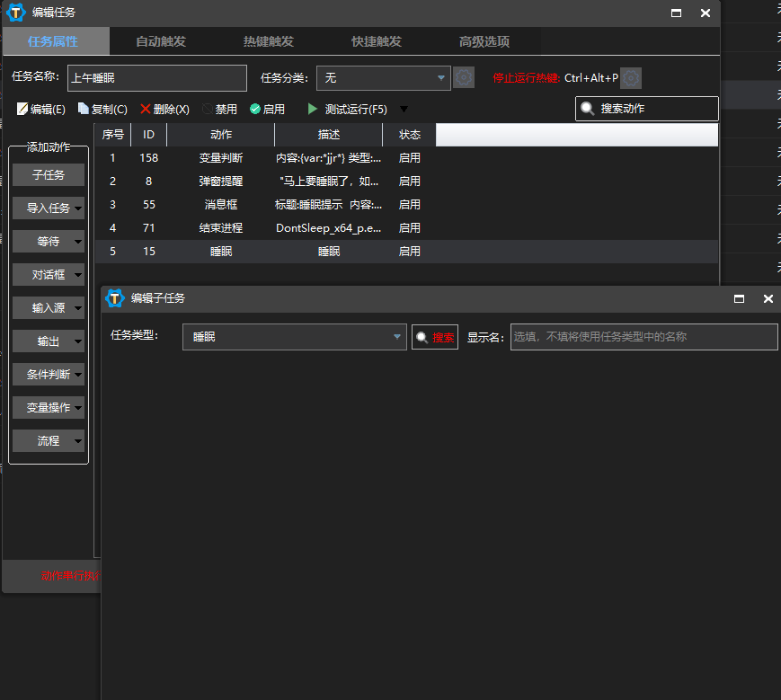Open the 高级选项 tab
781x700 pixels.
click(484, 41)
